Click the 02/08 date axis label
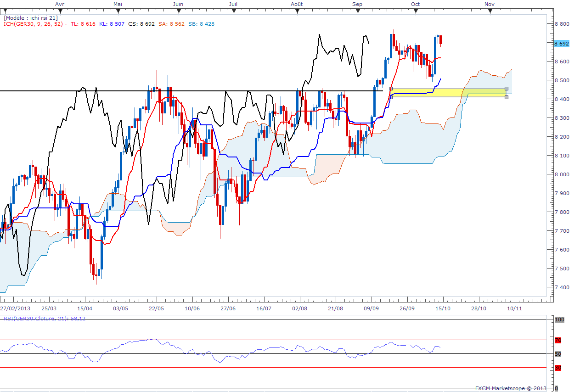 pyautogui.click(x=299, y=308)
